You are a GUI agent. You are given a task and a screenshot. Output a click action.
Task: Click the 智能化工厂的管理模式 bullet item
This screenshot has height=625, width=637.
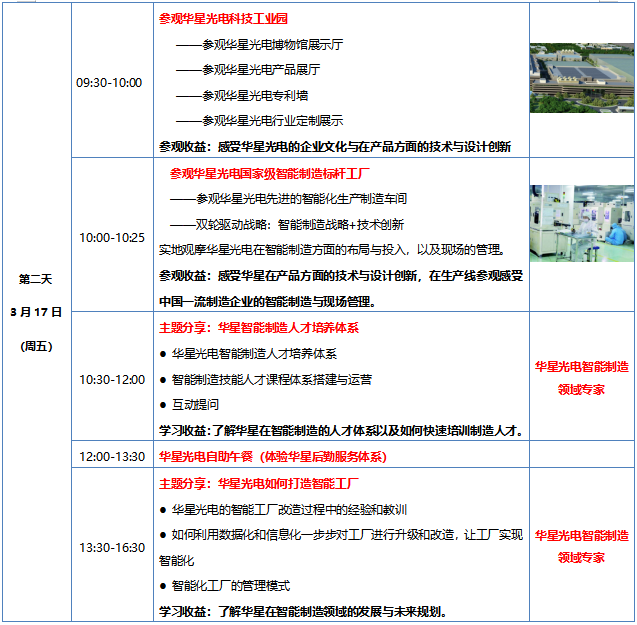coord(230,586)
